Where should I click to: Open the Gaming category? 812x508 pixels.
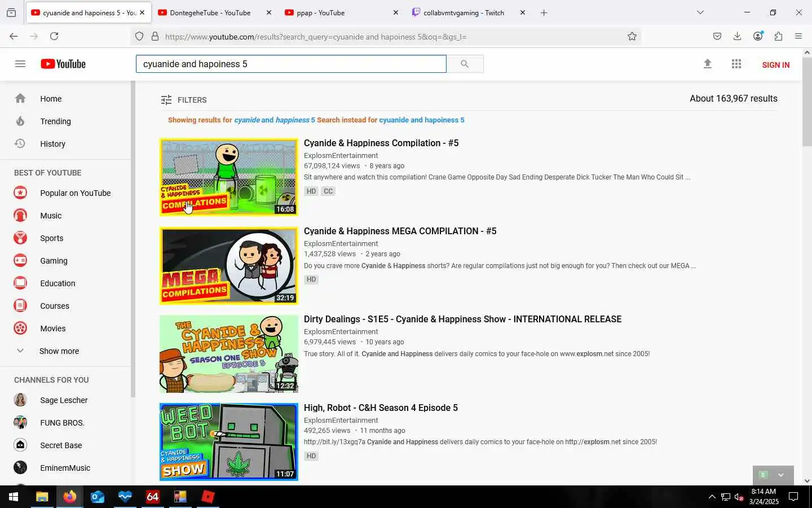pos(54,261)
